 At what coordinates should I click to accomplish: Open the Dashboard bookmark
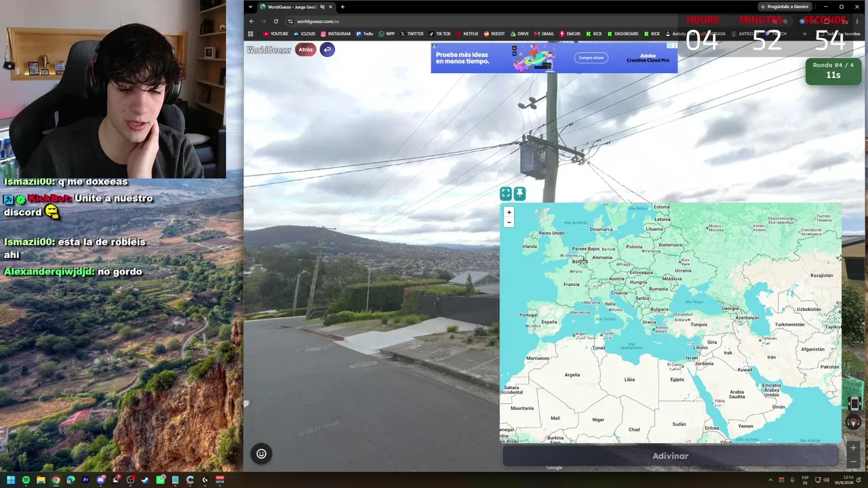[623, 34]
